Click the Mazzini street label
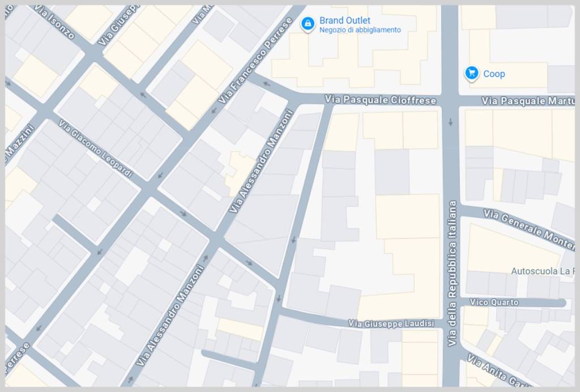 pyautogui.click(x=20, y=142)
